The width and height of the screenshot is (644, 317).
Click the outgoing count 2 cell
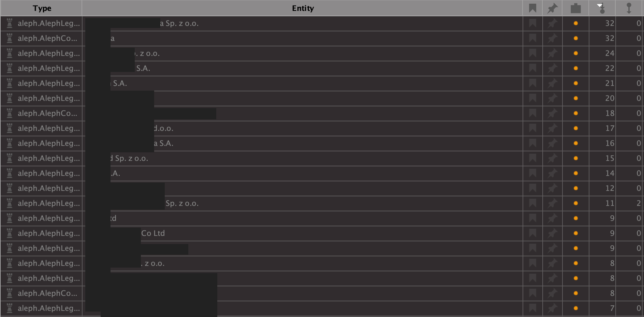click(629, 203)
